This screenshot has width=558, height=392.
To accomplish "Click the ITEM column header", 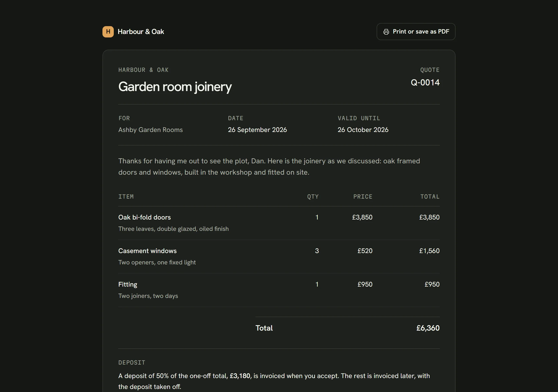I will point(126,196).
